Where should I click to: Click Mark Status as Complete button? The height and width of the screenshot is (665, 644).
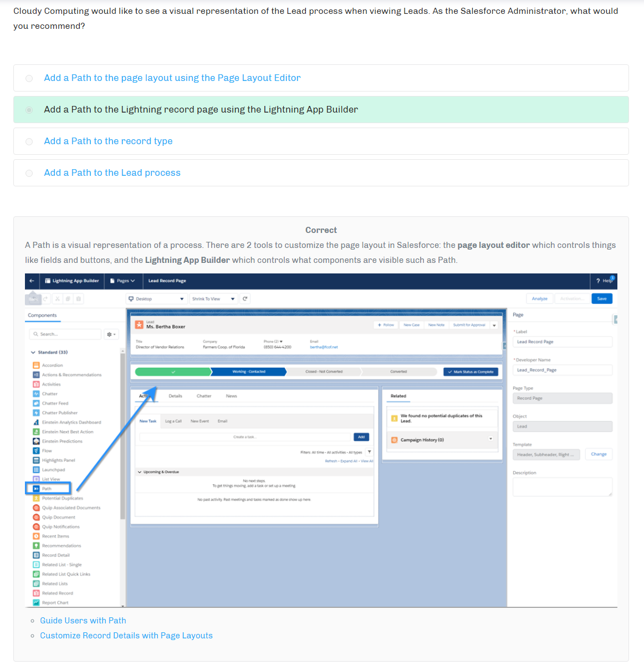tap(471, 372)
